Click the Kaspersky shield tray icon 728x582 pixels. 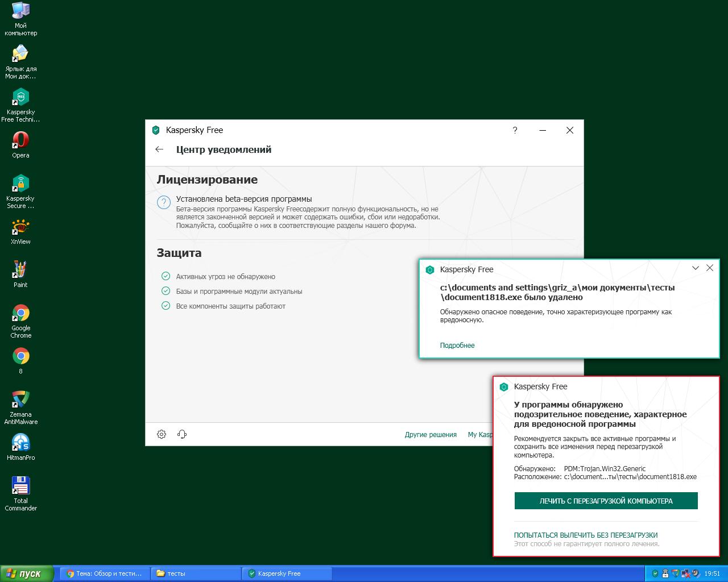pyautogui.click(x=655, y=573)
